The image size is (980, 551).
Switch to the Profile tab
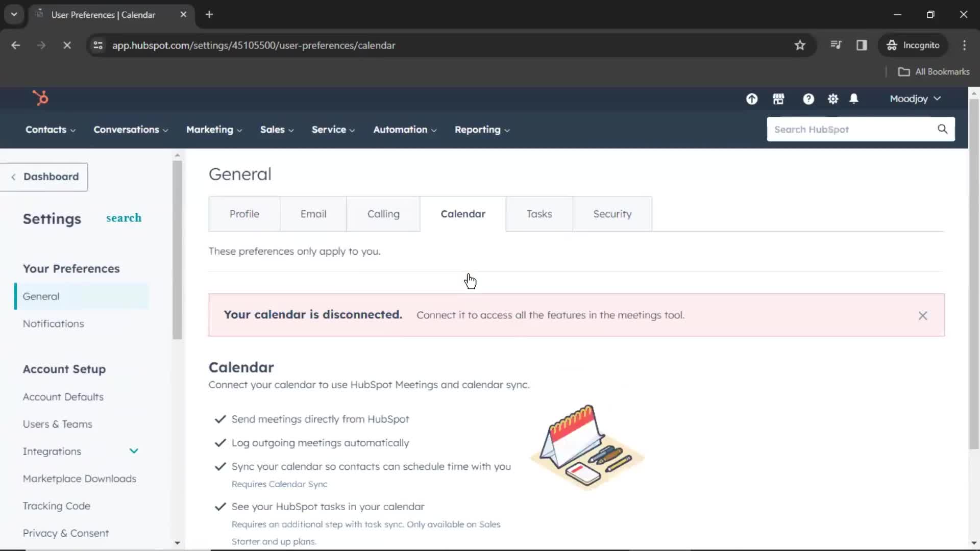(244, 214)
